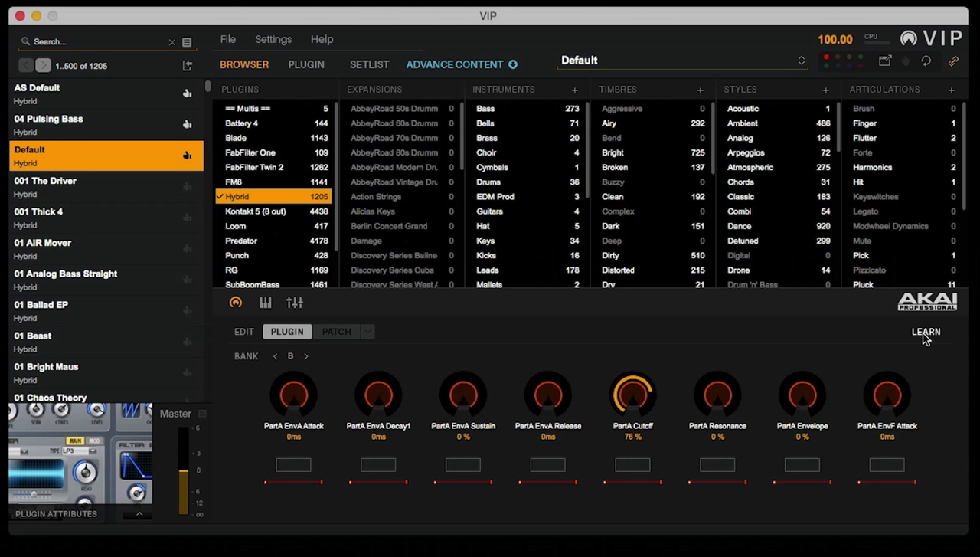The height and width of the screenshot is (557, 980).
Task: Click the VIP logo icon
Action: coord(909,39)
